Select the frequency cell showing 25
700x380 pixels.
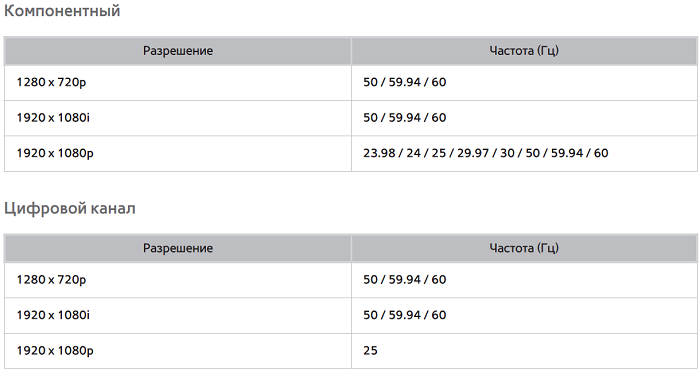click(x=524, y=351)
